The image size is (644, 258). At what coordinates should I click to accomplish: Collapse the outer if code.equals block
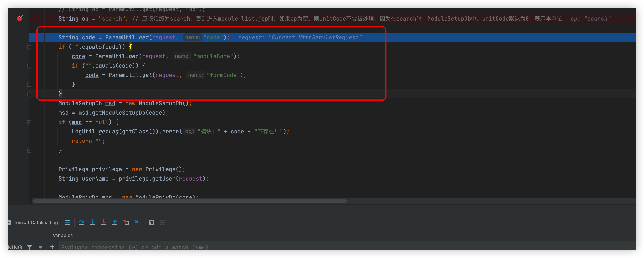click(29, 47)
